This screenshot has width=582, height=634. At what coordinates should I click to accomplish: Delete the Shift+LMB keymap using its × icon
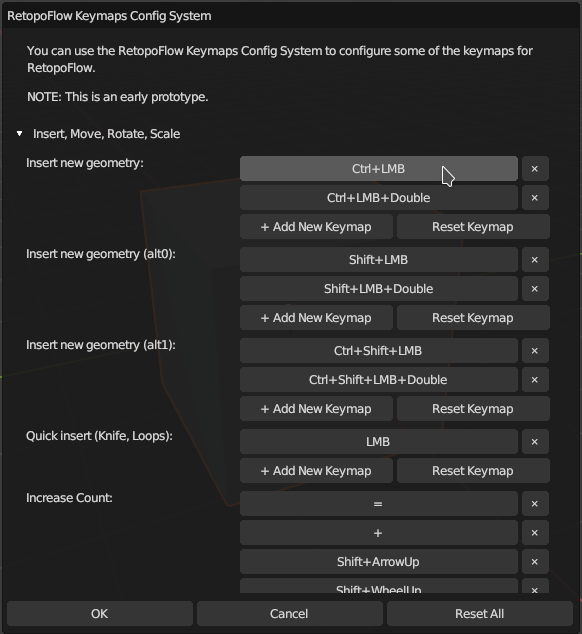(x=535, y=260)
